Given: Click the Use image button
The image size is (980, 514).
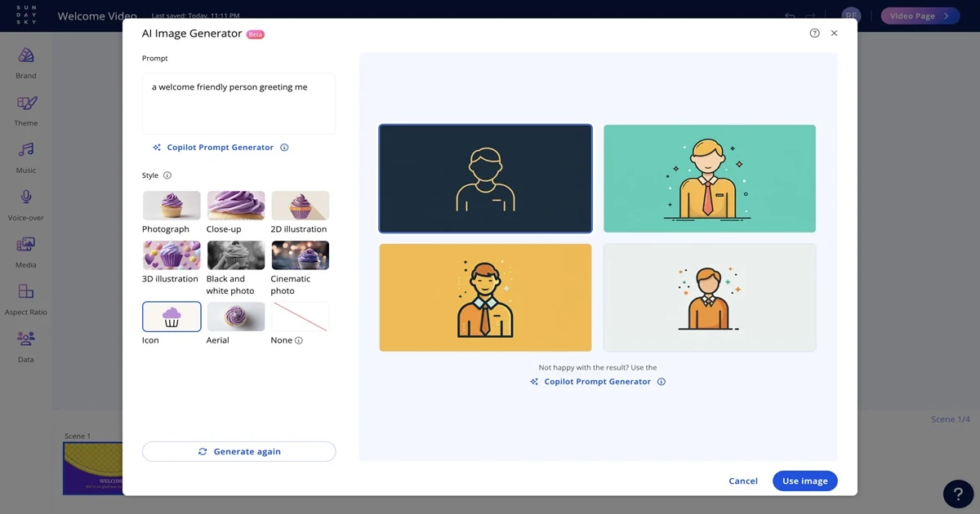Looking at the screenshot, I should 804,481.
